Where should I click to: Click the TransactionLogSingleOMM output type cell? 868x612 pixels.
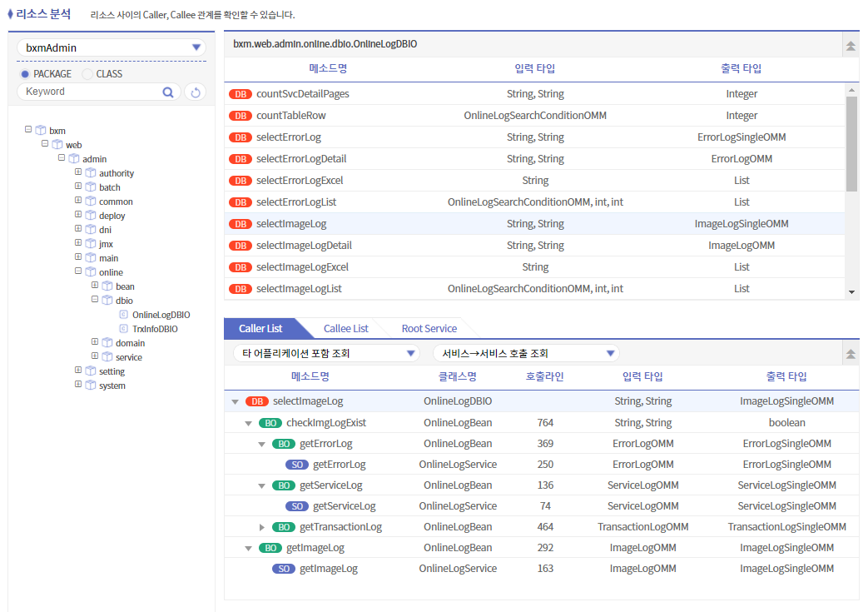(x=786, y=527)
